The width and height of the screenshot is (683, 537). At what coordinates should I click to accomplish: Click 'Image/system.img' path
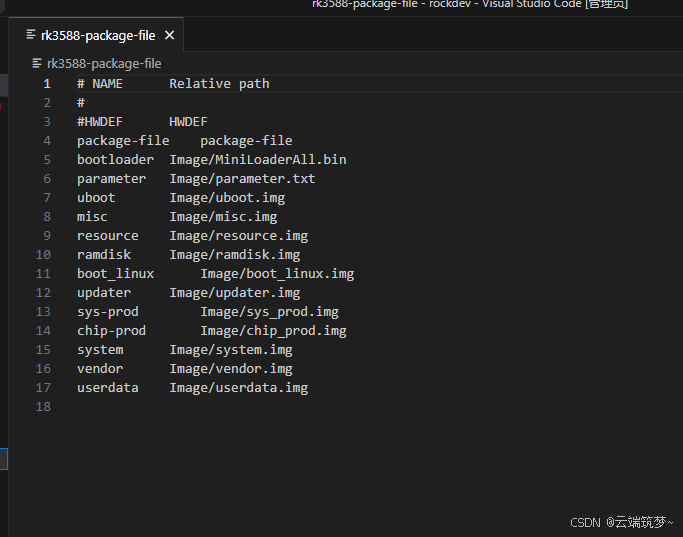pyautogui.click(x=231, y=350)
